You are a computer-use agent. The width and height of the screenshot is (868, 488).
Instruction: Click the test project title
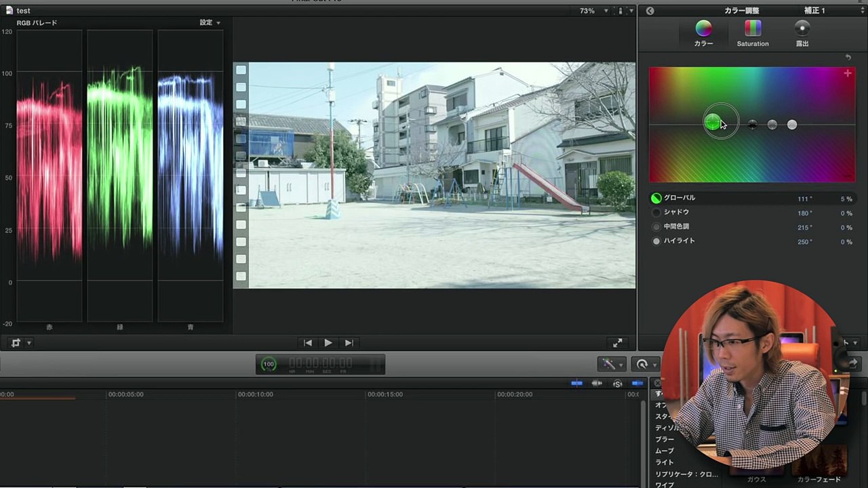coord(23,11)
